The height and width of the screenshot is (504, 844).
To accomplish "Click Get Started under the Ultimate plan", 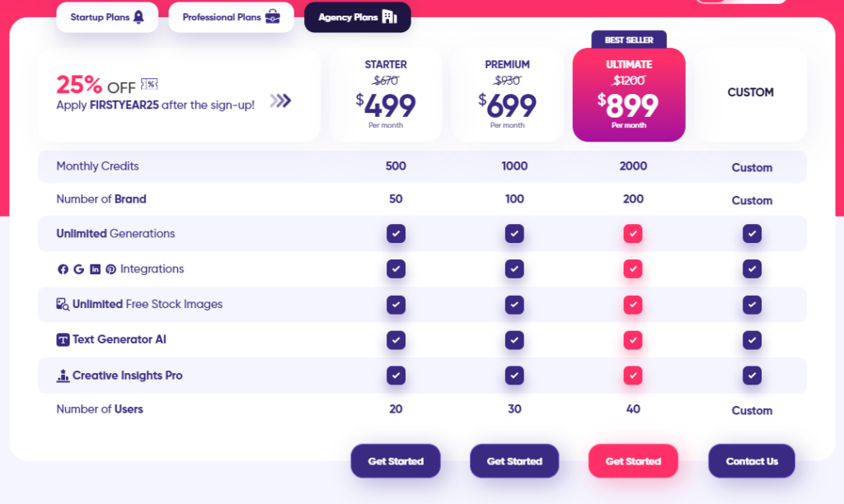I will [633, 461].
